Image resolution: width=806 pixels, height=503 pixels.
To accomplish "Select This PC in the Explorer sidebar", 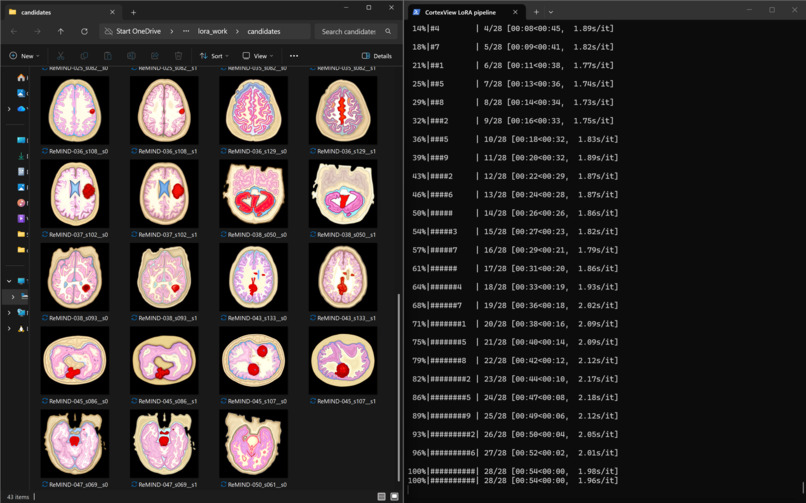I will 22,281.
